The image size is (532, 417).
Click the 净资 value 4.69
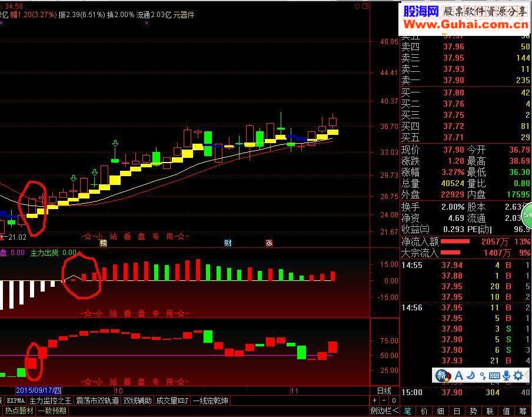coord(456,218)
